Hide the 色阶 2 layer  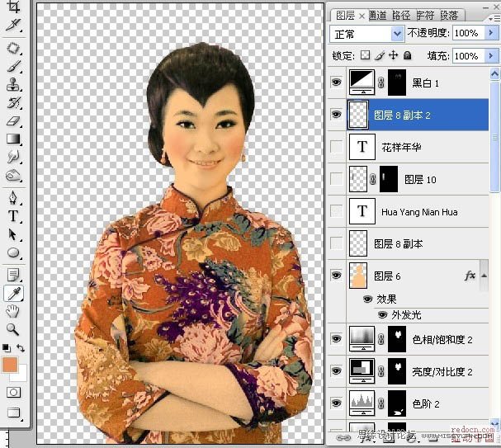click(x=336, y=403)
